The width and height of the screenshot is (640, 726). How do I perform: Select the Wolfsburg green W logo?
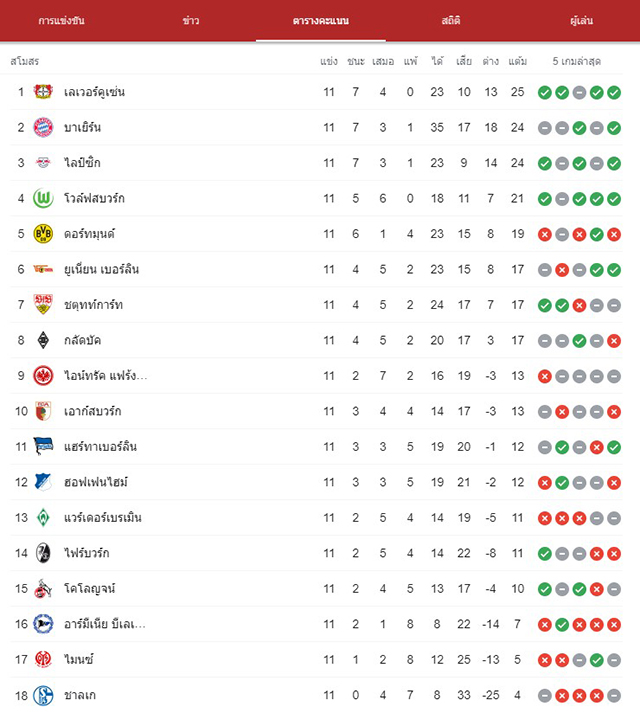click(x=43, y=198)
